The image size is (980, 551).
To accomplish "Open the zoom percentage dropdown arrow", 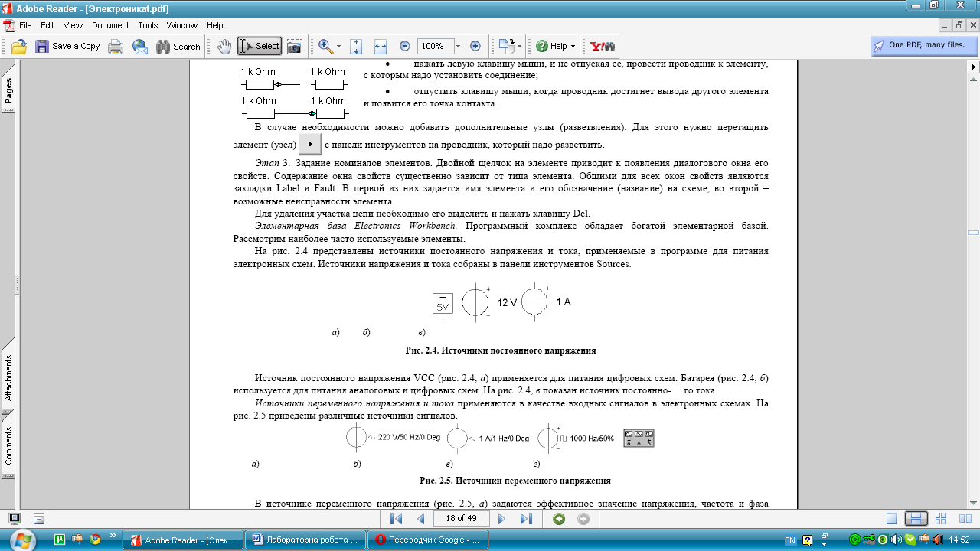I will point(459,46).
